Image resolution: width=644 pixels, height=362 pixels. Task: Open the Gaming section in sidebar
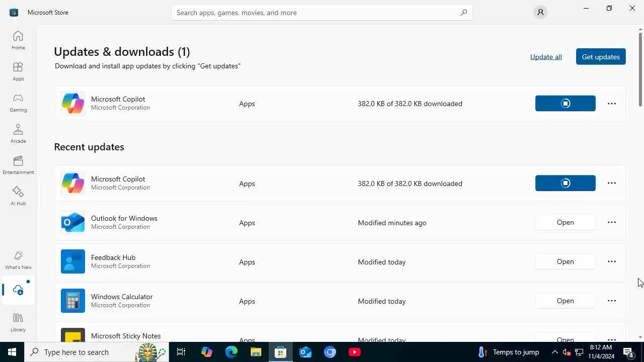pyautogui.click(x=18, y=103)
